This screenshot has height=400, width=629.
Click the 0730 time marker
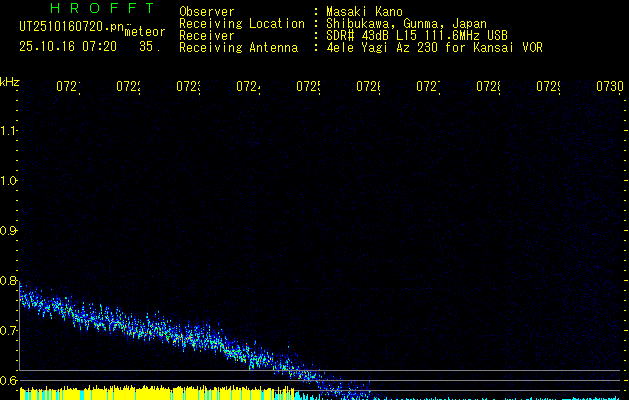[x=609, y=87]
